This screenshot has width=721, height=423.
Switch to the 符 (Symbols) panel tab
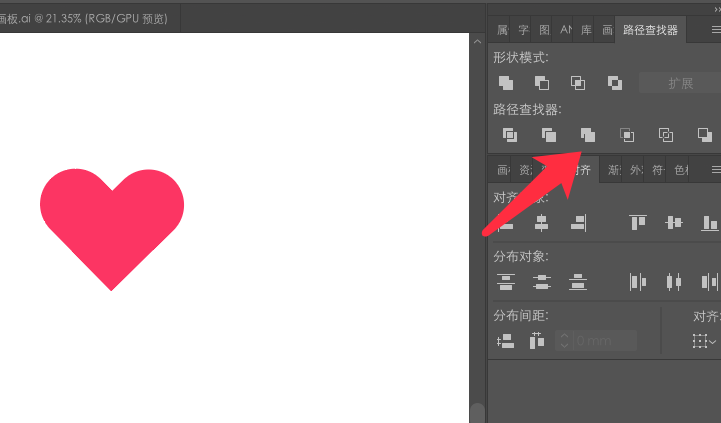(x=658, y=170)
